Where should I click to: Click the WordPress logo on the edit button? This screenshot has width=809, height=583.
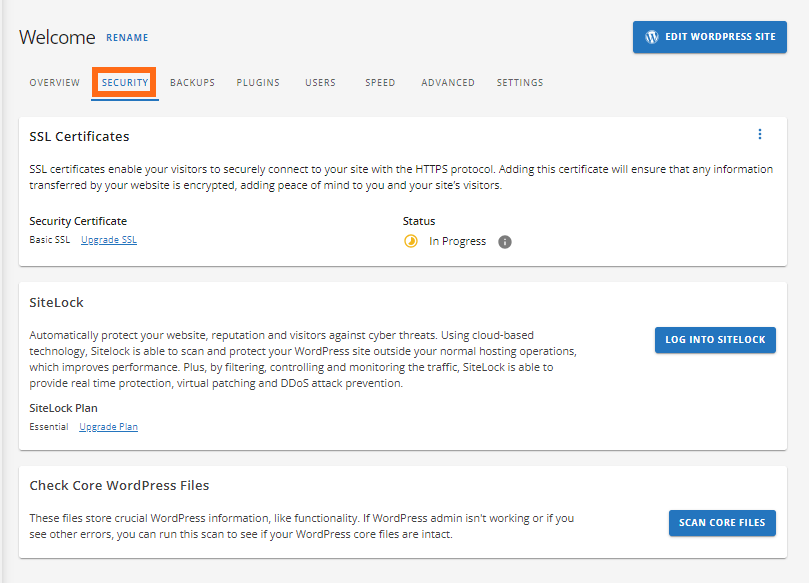pyautogui.click(x=651, y=36)
